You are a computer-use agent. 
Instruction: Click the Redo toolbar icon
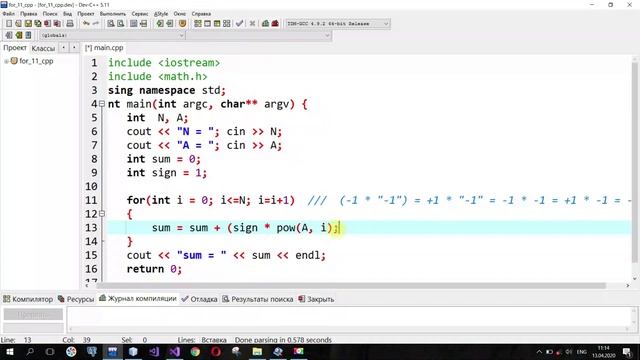point(96,24)
